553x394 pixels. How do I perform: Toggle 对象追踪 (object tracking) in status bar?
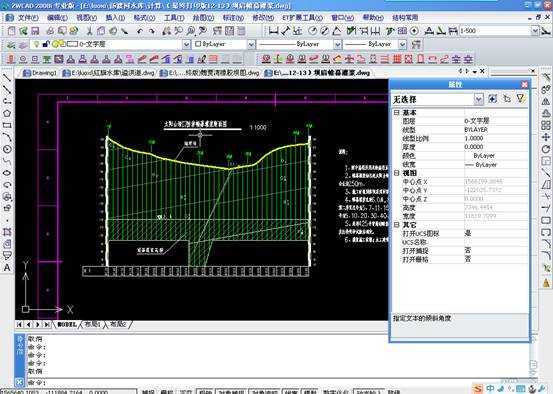click(264, 392)
